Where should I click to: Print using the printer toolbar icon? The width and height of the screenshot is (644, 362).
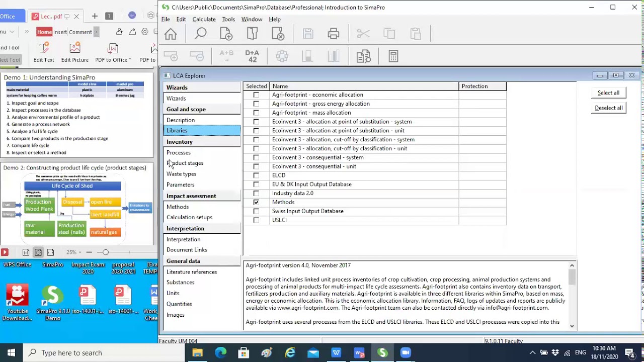point(334,34)
